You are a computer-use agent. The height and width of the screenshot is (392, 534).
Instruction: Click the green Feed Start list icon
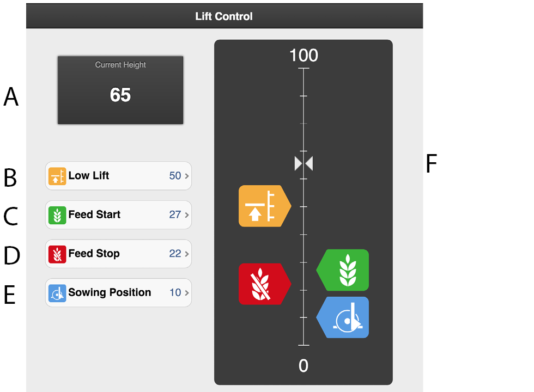pyautogui.click(x=57, y=215)
